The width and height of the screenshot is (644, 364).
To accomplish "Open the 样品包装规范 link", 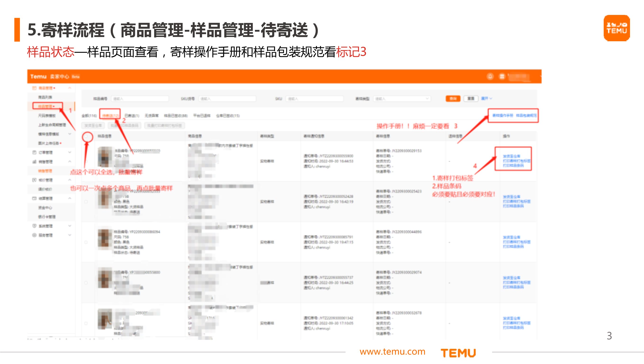I will [526, 115].
